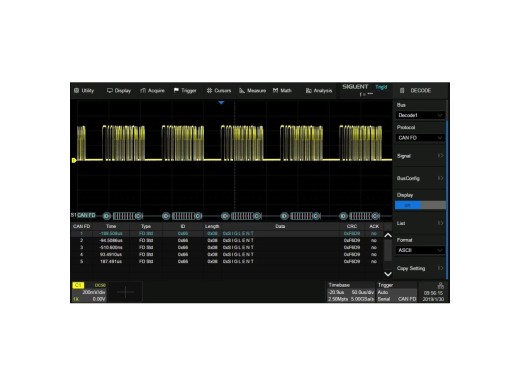
Task: Select decode row with time 93.4910us
Action: (x=227, y=254)
